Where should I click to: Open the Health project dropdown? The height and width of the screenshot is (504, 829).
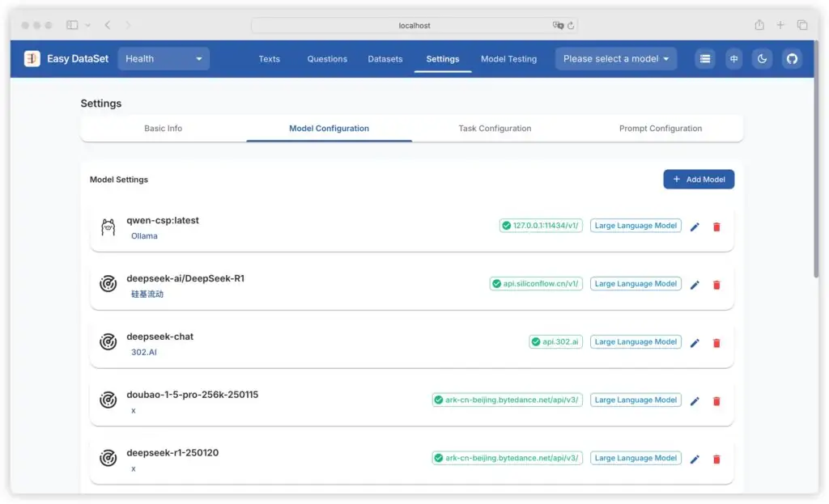163,58
